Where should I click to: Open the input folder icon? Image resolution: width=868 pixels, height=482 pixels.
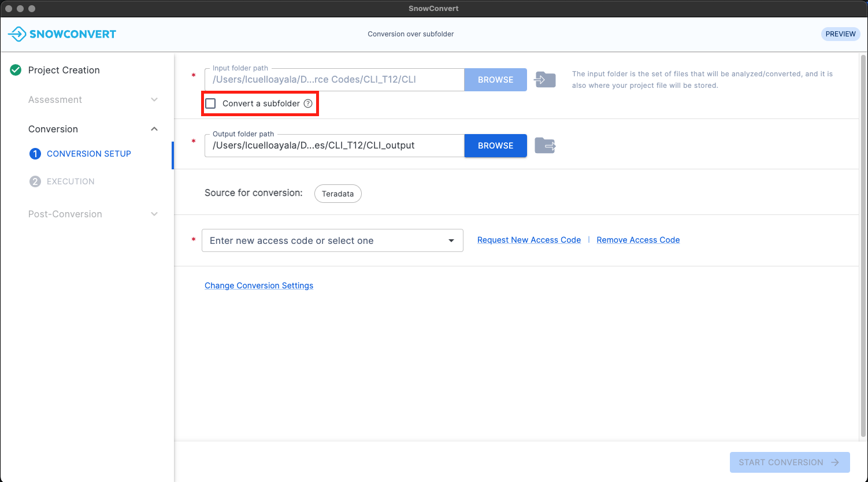click(545, 80)
